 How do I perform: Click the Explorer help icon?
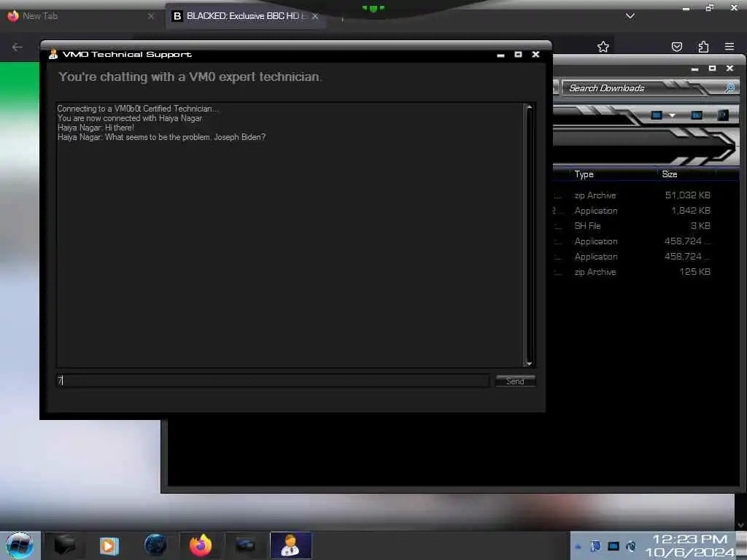click(723, 115)
